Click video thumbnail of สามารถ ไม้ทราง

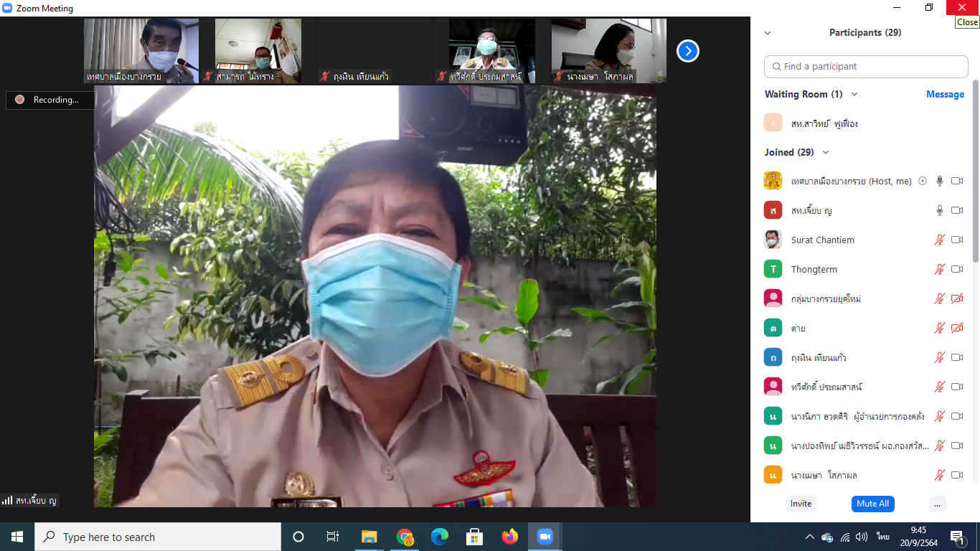coord(258,51)
